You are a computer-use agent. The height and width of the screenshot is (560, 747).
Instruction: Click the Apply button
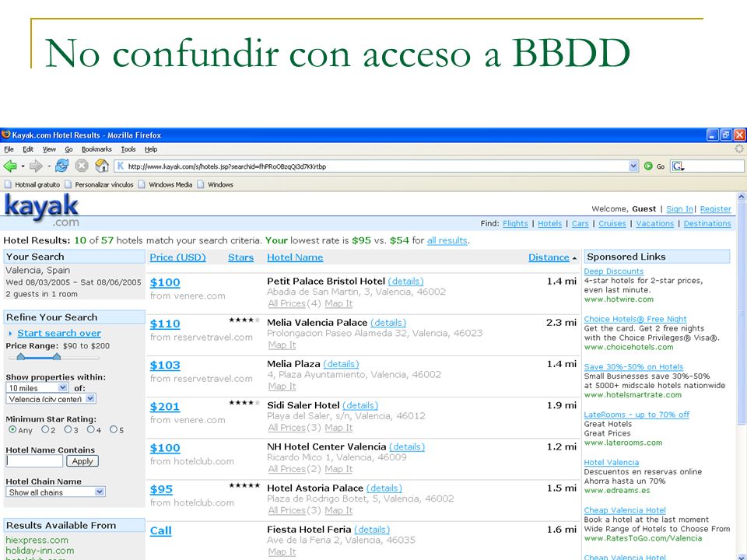(82, 461)
